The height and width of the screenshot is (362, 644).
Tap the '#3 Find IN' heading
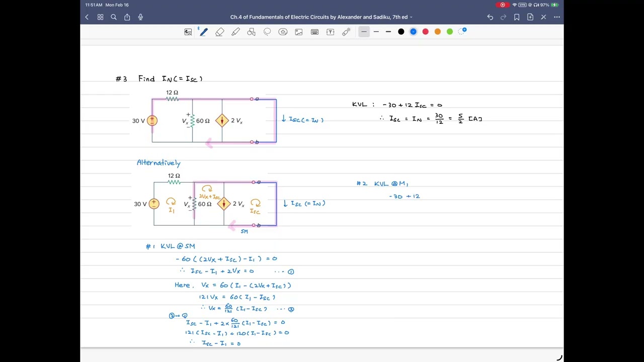[159, 79]
